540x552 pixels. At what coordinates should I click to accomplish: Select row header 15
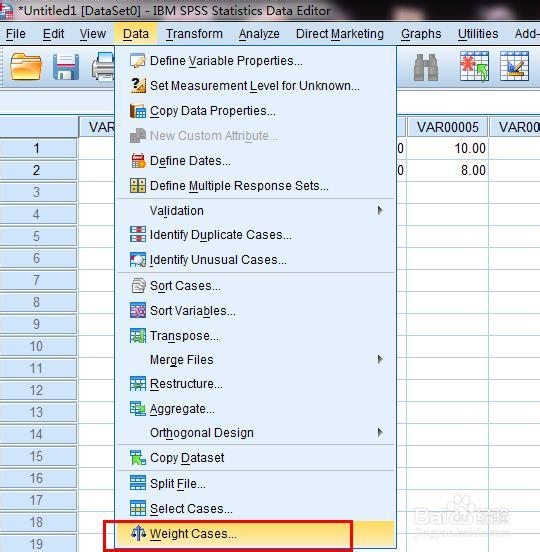(38, 456)
